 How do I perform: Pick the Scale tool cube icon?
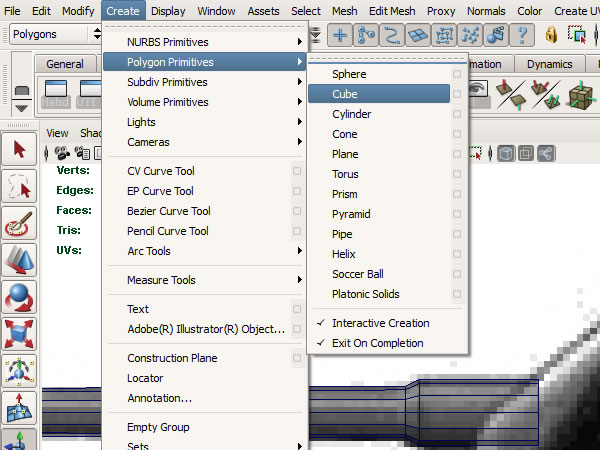tap(19, 334)
